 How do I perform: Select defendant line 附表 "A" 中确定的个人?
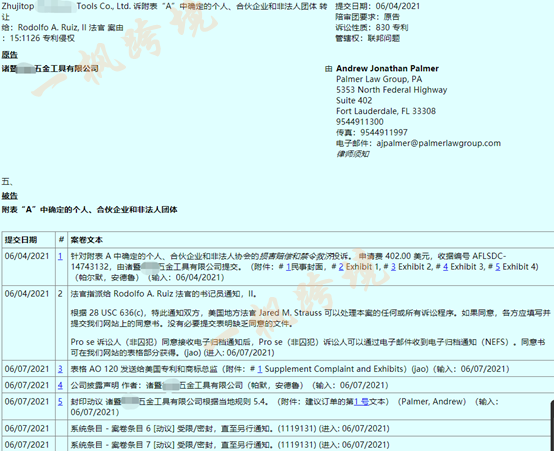click(x=89, y=210)
